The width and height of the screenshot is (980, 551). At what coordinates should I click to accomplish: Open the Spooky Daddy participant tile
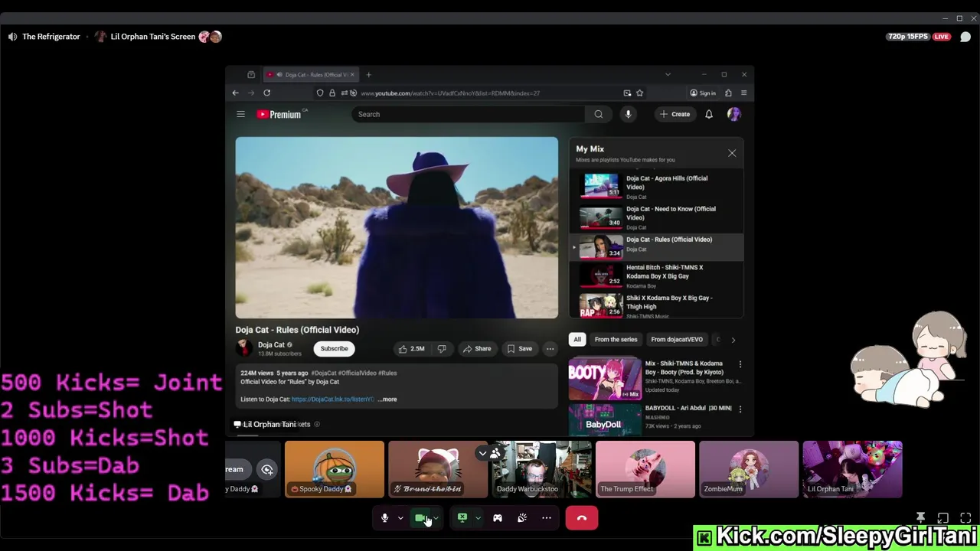click(x=335, y=469)
